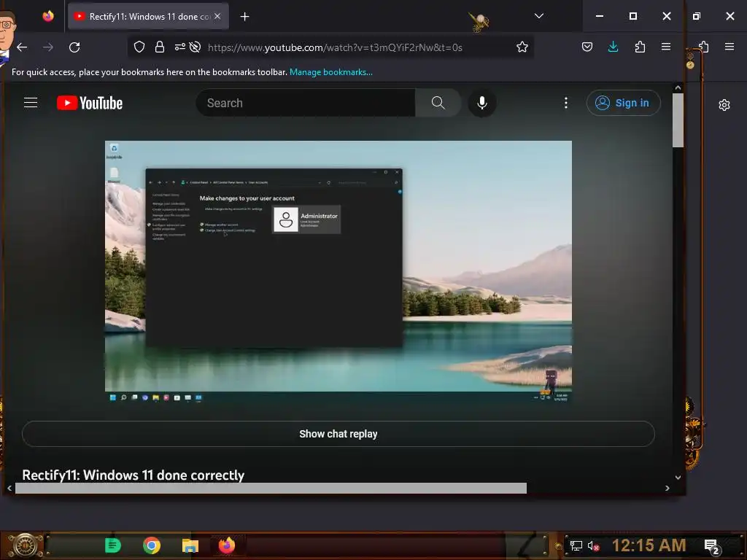Click the video title Rectify11: Windows 11 done correctly
Image resolution: width=747 pixels, height=560 pixels.
pyautogui.click(x=133, y=475)
